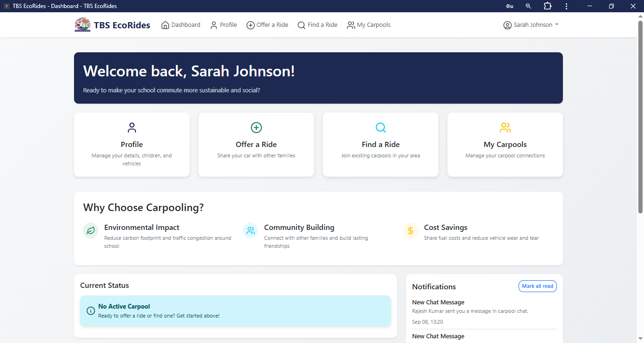This screenshot has height=343, width=644.
Task: Click the magnifier icon on Find a Ride card
Action: click(x=380, y=128)
